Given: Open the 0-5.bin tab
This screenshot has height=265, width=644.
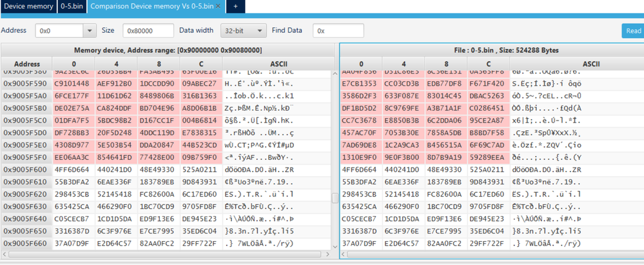Looking at the screenshot, I should 72,6.
